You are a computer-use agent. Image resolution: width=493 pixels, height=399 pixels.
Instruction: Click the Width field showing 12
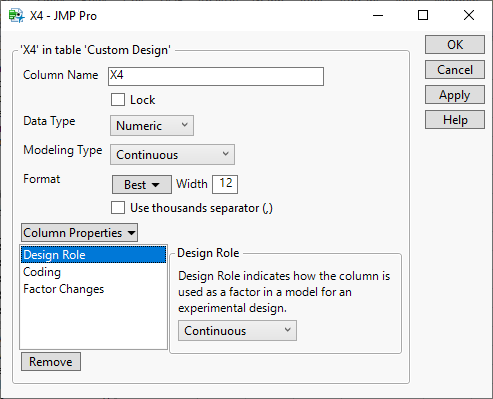[x=225, y=184]
